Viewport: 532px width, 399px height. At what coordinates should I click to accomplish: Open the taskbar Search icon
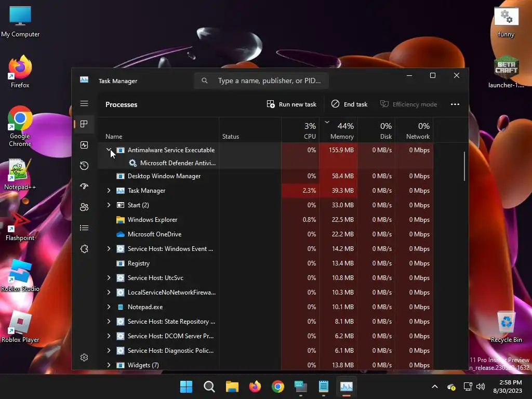point(209,387)
